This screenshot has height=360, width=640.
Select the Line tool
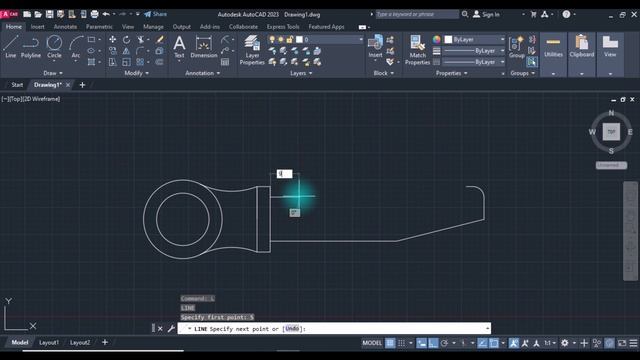point(11,46)
